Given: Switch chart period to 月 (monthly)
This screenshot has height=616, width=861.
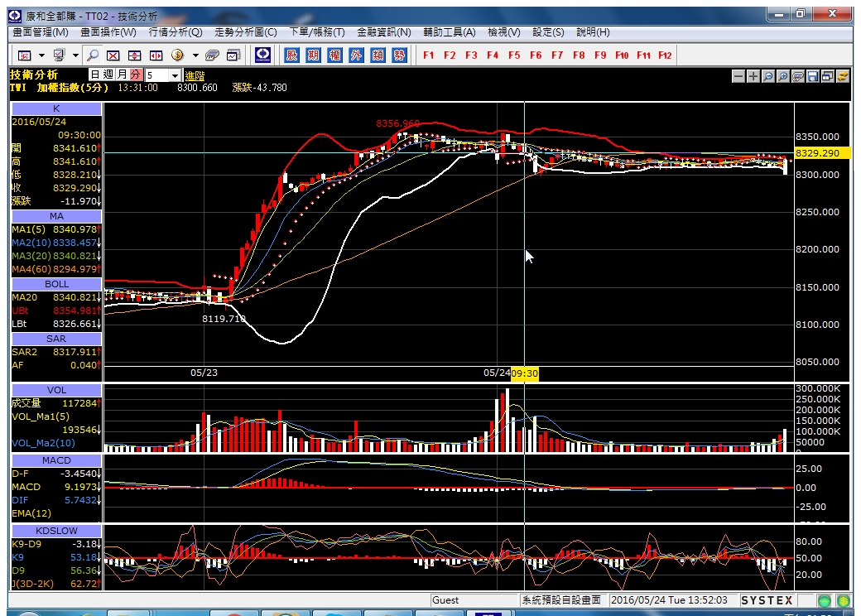Looking at the screenshot, I should tap(122, 75).
